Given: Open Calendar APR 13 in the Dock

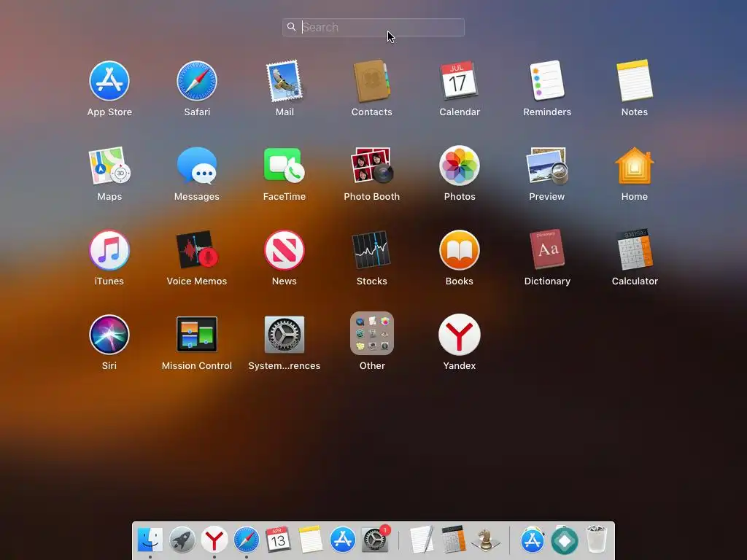Looking at the screenshot, I should point(278,540).
